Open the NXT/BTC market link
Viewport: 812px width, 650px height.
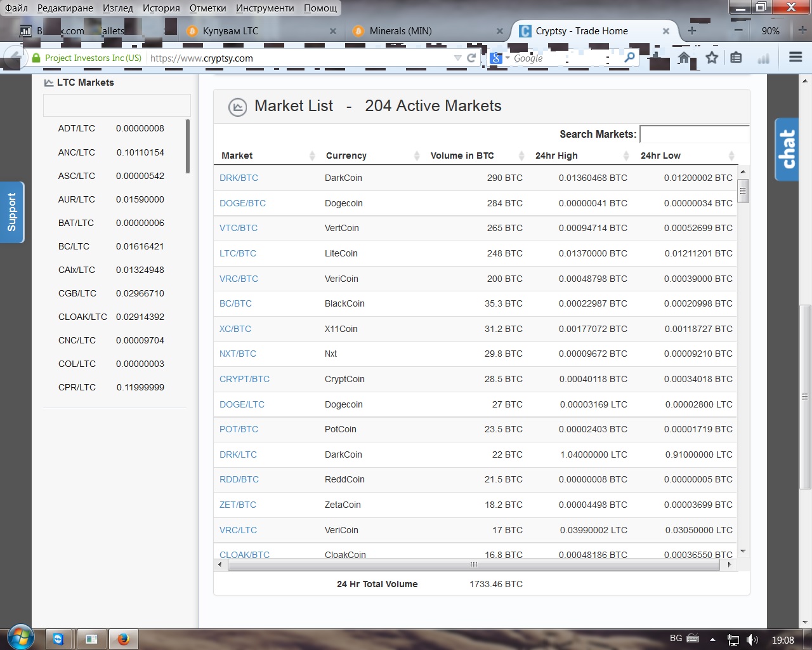[238, 354]
